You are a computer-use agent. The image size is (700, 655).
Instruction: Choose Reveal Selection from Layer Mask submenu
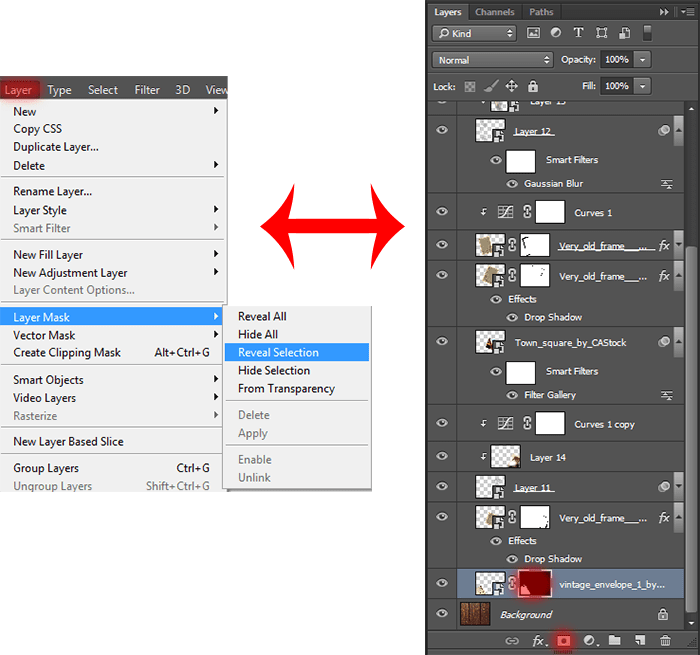(297, 352)
